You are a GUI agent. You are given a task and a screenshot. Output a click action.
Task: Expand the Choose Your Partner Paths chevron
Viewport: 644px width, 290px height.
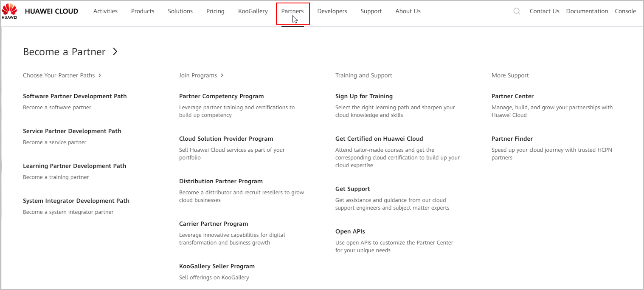(x=100, y=75)
